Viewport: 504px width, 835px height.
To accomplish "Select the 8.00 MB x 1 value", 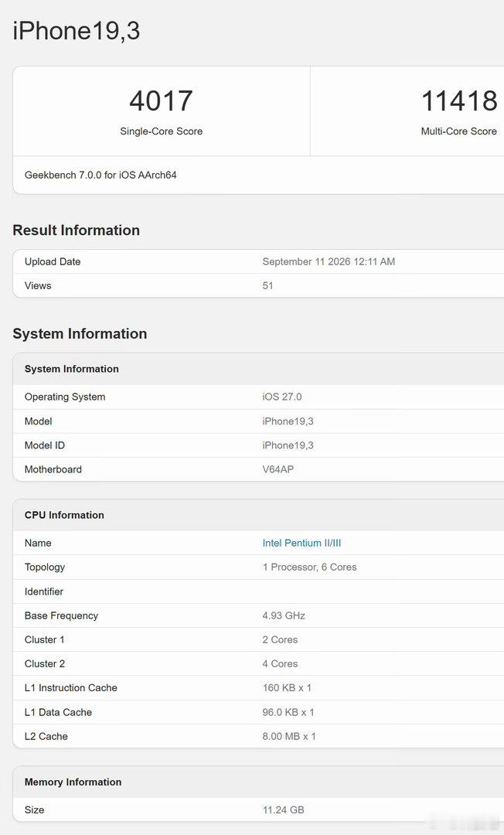I will coord(289,737).
